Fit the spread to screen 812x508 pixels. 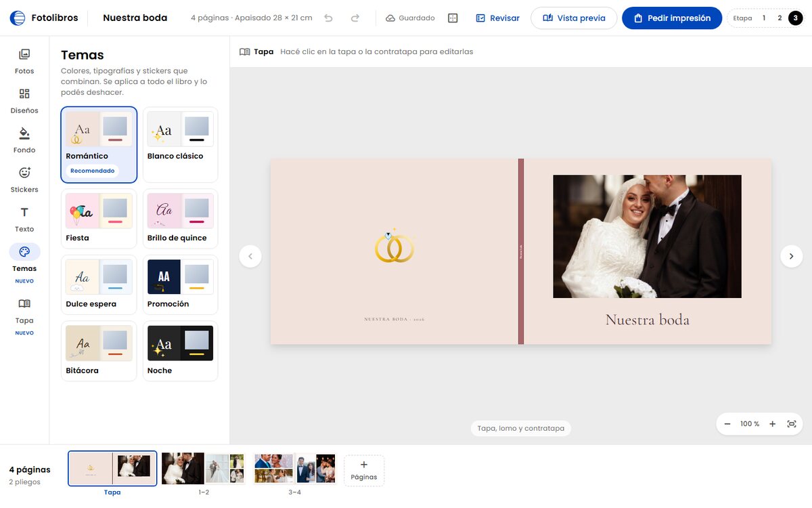click(x=792, y=424)
